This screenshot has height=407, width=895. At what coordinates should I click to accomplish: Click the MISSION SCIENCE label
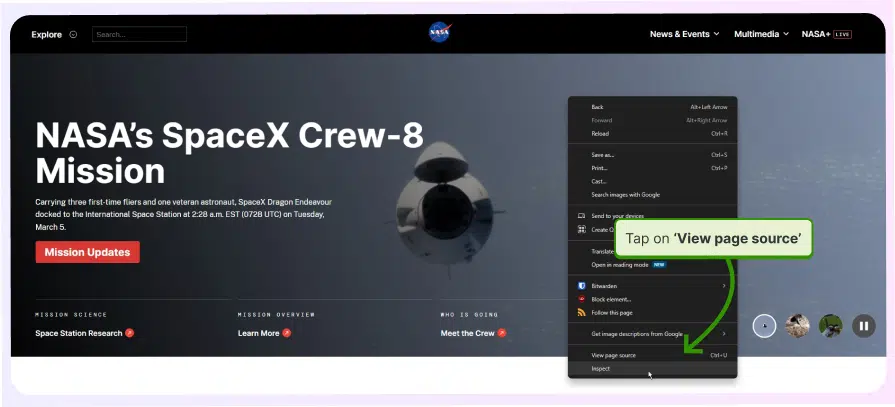tap(71, 315)
